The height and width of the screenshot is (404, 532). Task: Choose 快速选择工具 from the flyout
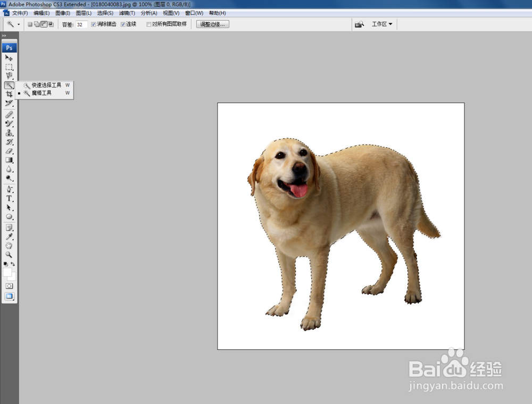(46, 85)
